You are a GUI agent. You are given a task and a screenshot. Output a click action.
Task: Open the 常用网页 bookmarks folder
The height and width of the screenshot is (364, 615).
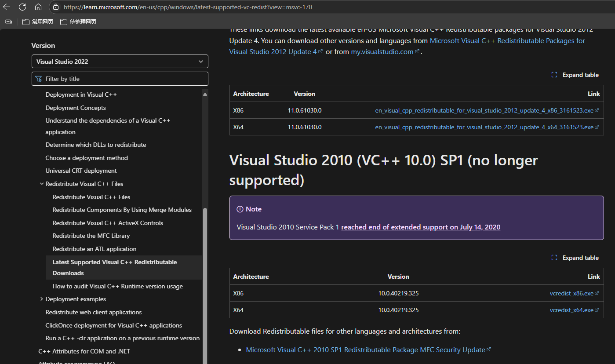coord(38,22)
